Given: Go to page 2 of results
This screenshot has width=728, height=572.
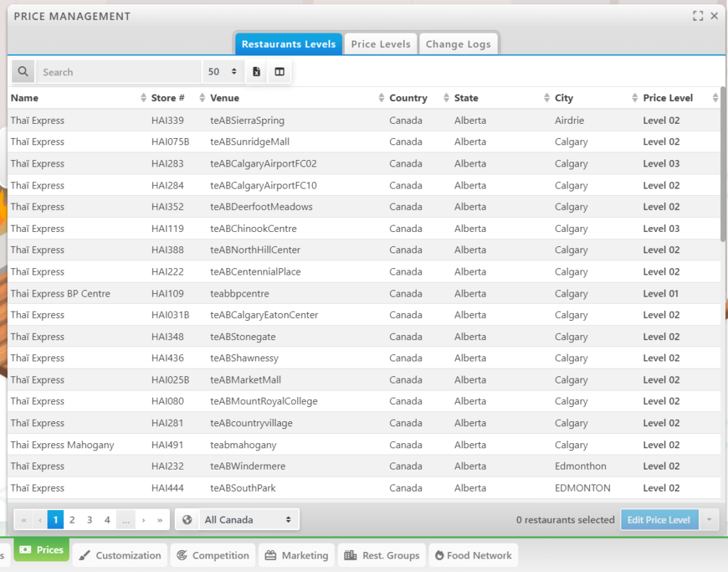Looking at the screenshot, I should point(72,520).
